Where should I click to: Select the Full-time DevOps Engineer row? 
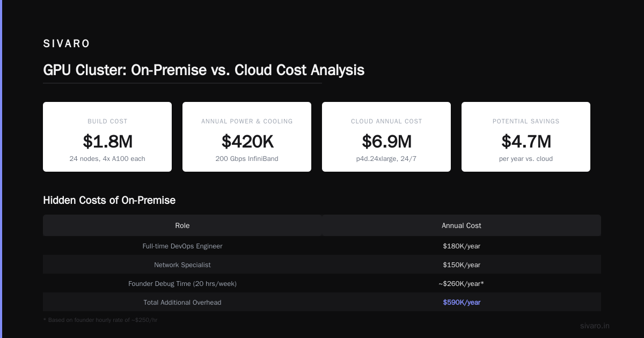click(322, 246)
